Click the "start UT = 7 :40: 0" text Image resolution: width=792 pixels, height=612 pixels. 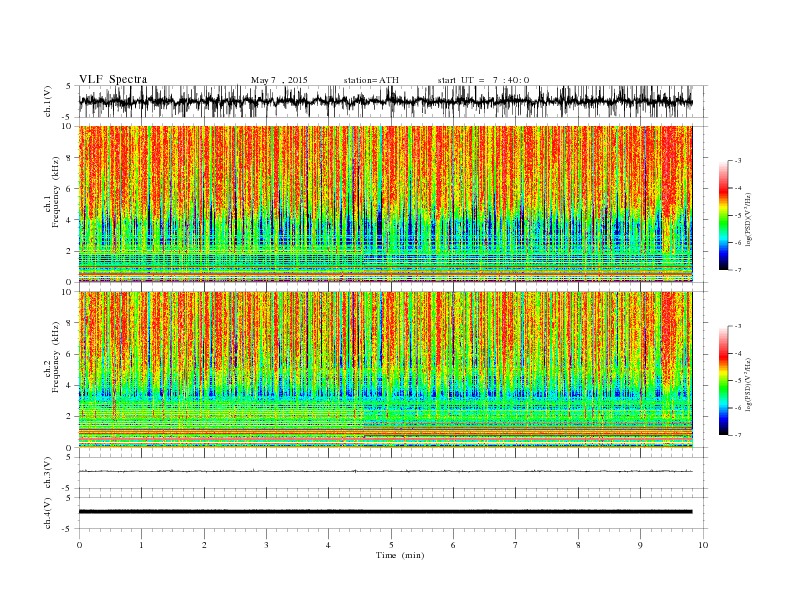(x=483, y=80)
